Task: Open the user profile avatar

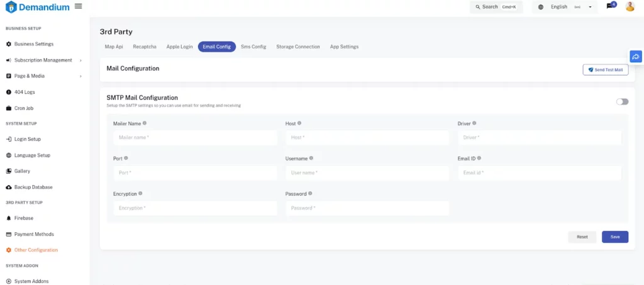Action: 630,6
